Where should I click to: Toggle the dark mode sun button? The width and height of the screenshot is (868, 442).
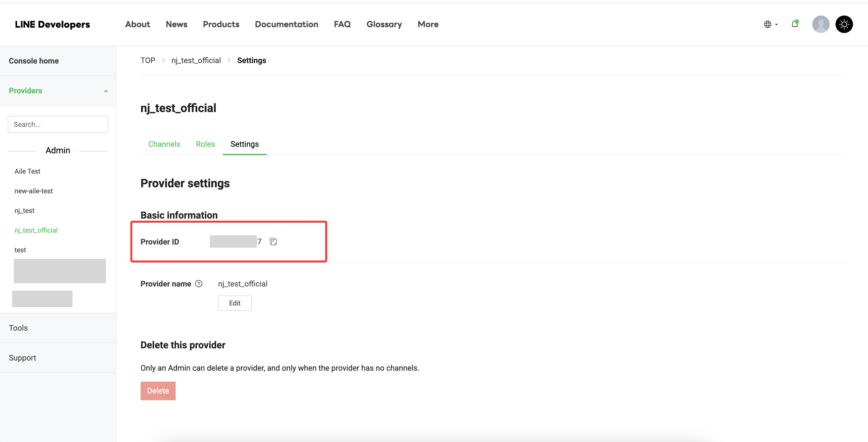(844, 24)
